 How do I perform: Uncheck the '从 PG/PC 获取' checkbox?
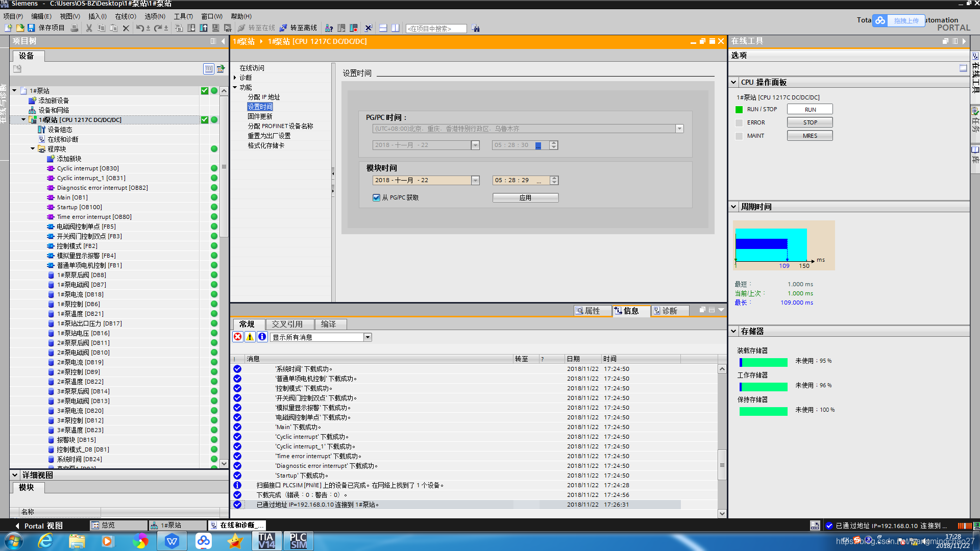(377, 197)
